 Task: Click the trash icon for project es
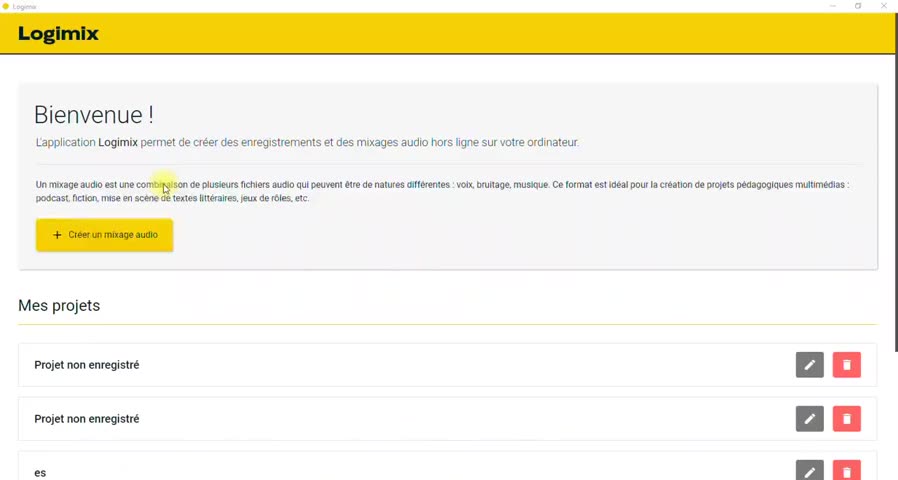[846, 470]
